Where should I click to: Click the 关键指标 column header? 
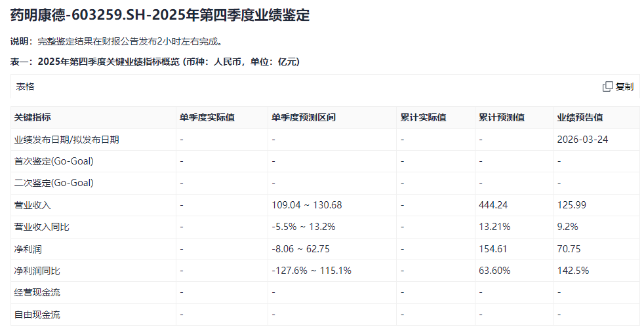pos(32,117)
